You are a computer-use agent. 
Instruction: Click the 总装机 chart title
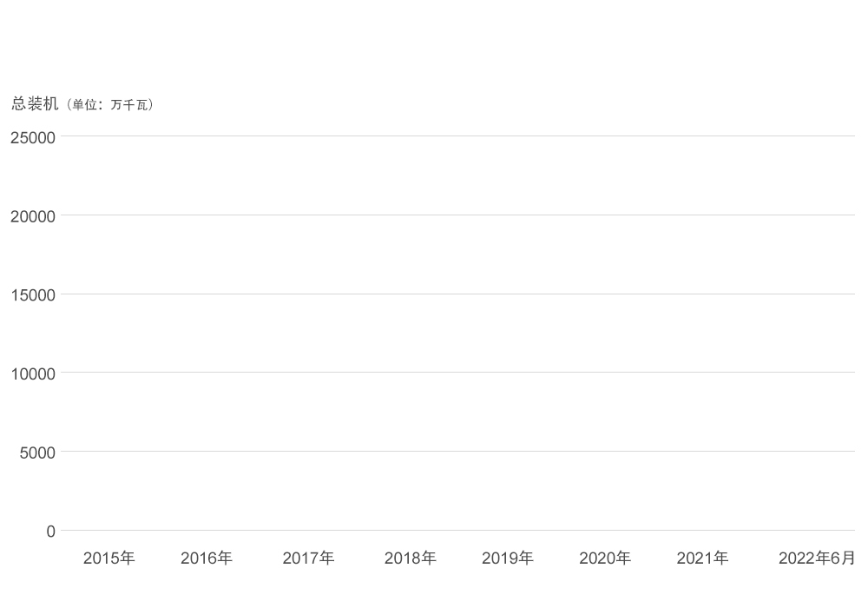(x=35, y=104)
